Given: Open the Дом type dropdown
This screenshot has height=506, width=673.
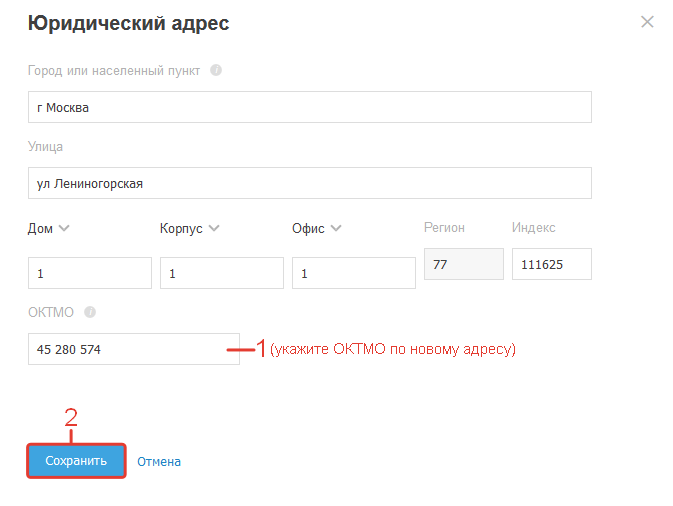Looking at the screenshot, I should tap(49, 228).
